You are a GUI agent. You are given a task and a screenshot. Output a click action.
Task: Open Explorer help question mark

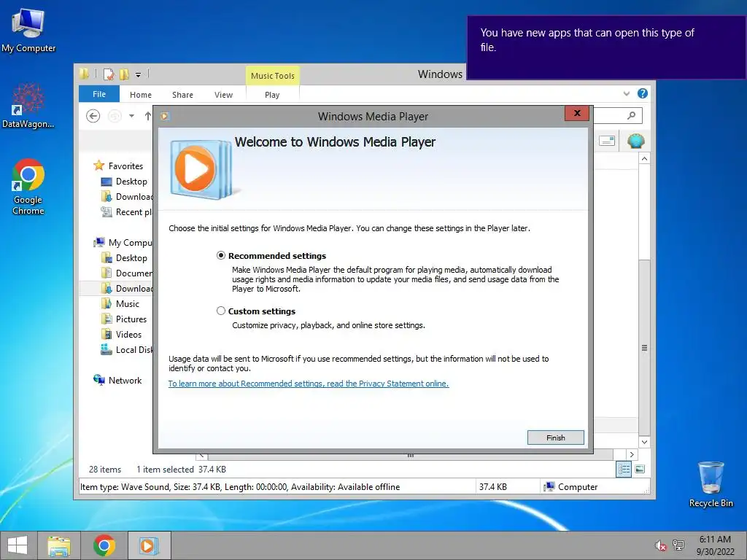pyautogui.click(x=642, y=93)
